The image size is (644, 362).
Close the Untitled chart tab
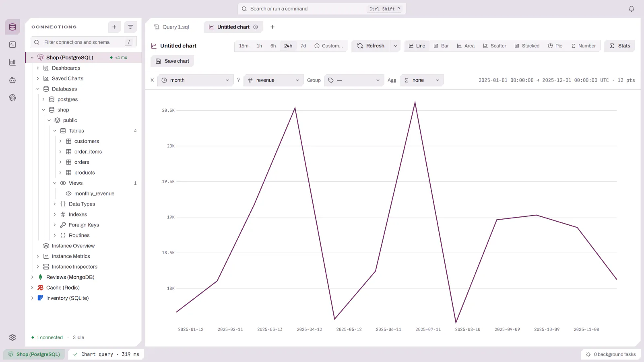tap(256, 27)
